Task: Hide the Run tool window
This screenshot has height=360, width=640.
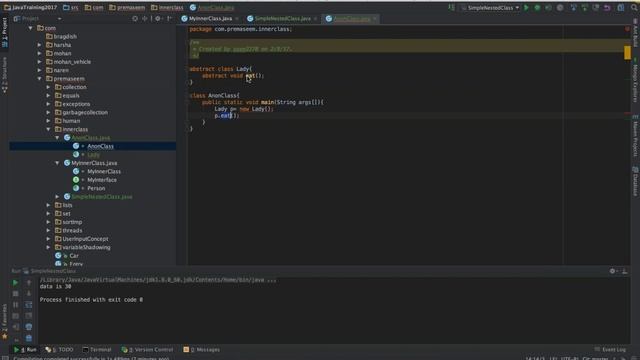Action: pyautogui.click(x=625, y=271)
